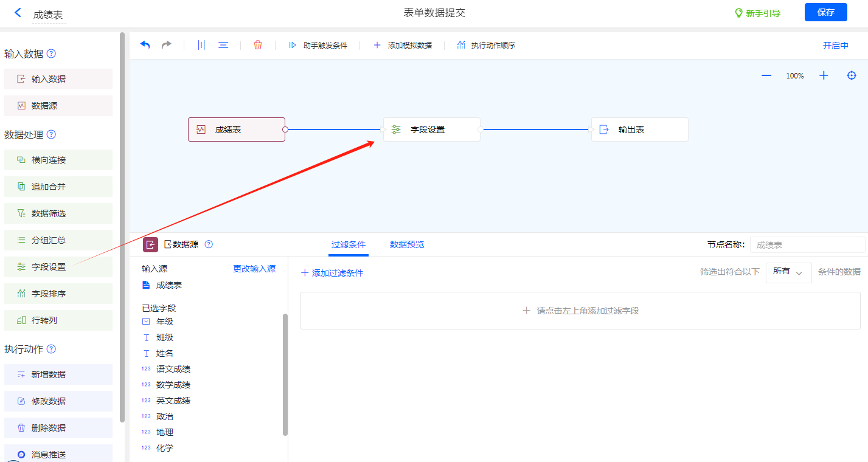Viewport: 868px width, 462px height.
Task: Zoom in with the plus icon
Action: click(824, 75)
